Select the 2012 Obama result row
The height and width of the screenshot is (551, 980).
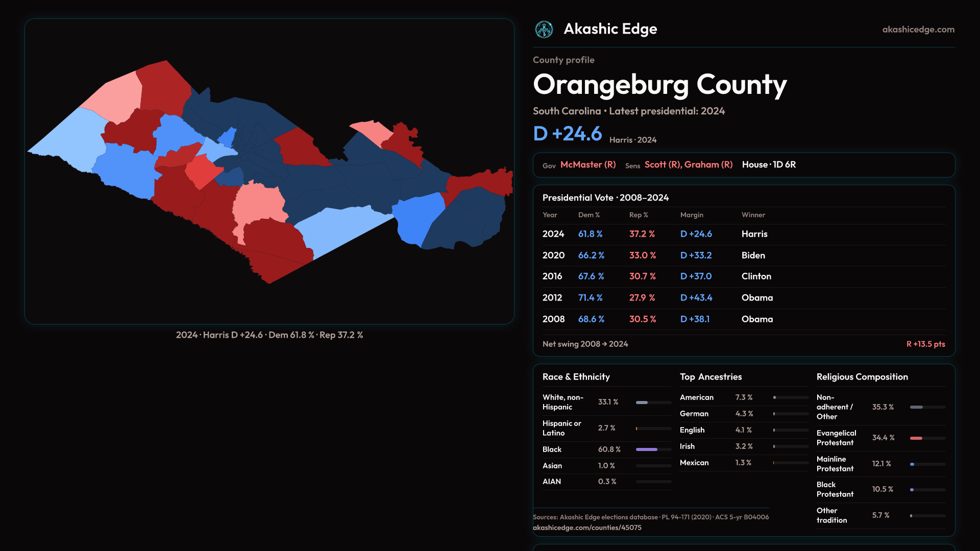(743, 298)
